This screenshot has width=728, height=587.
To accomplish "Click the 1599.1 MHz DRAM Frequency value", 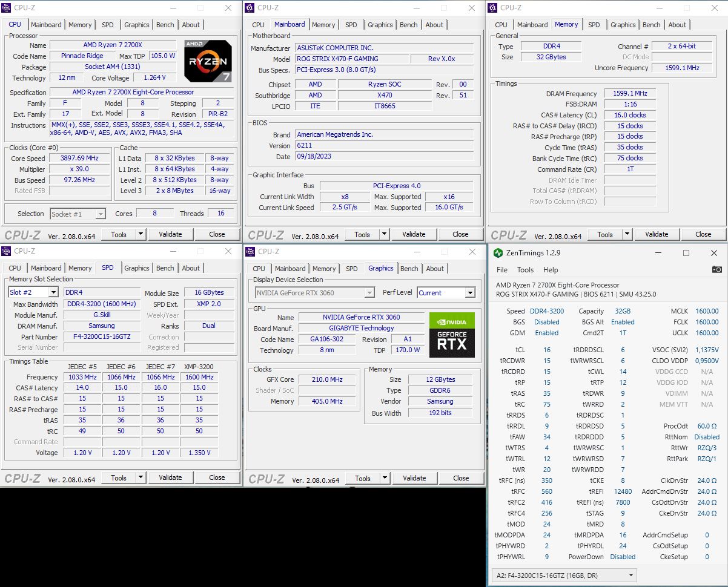I will [630, 94].
